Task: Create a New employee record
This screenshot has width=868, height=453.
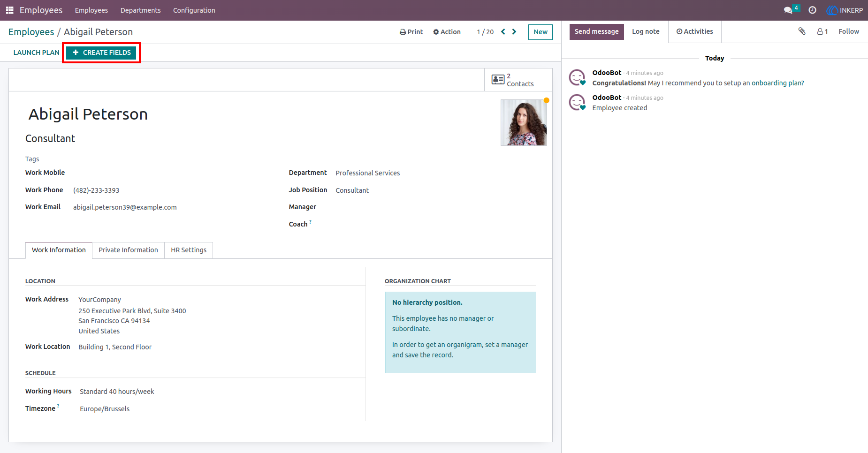Action: point(540,32)
